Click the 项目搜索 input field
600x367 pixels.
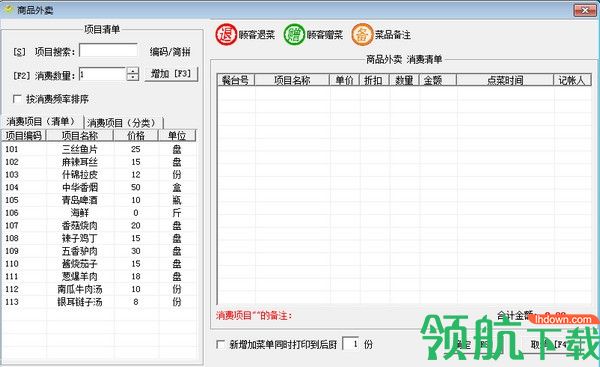(x=108, y=51)
